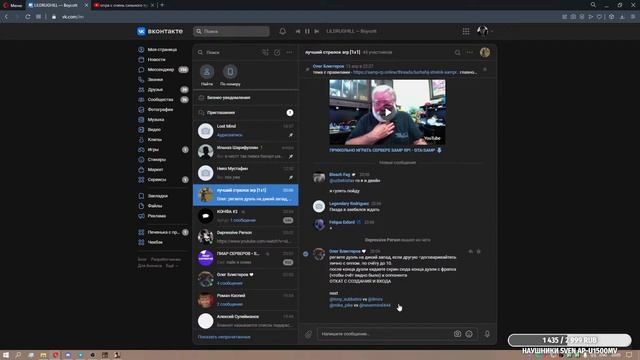Skip to previous track in header player

tap(298, 31)
